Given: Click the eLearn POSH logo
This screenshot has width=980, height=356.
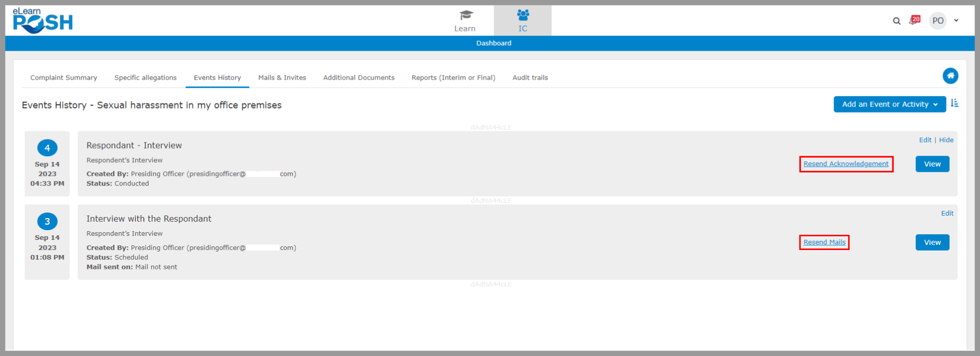Looking at the screenshot, I should 43,21.
